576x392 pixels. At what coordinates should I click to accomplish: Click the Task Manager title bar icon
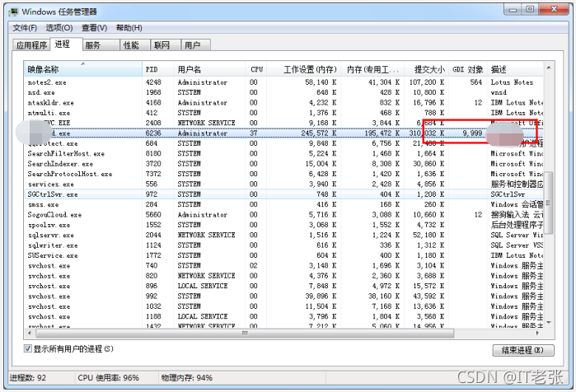coord(13,12)
